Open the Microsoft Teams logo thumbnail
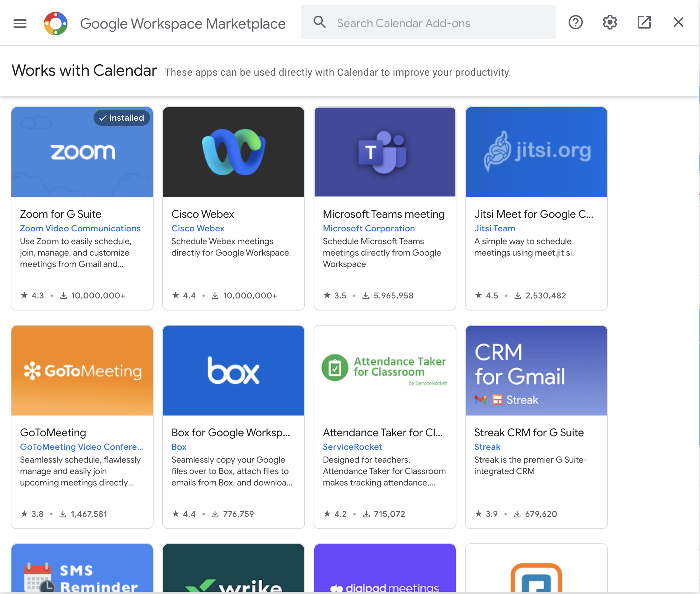Viewport: 700px width, 594px height. tap(385, 152)
